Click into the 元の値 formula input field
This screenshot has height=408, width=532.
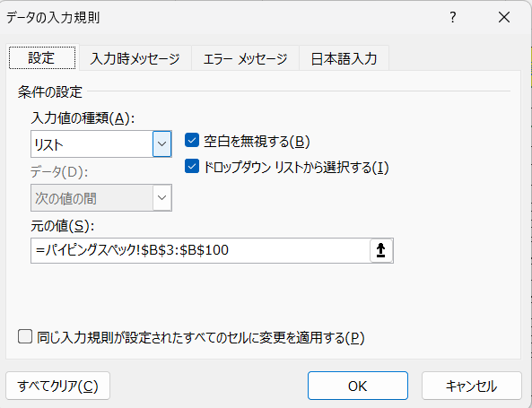click(x=200, y=251)
